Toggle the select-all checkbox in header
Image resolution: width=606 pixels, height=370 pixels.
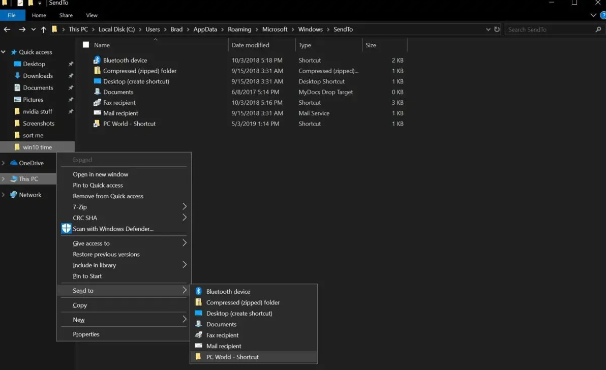[x=86, y=45]
